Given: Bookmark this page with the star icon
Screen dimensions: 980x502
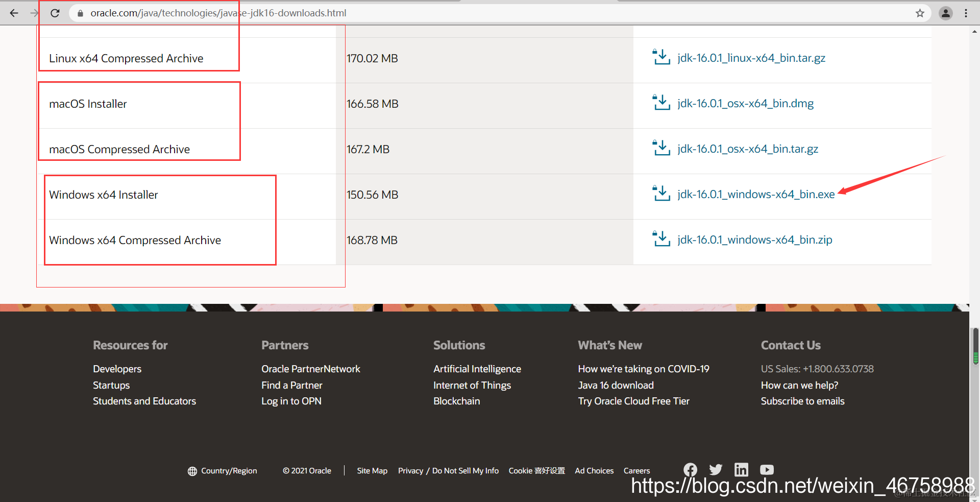Looking at the screenshot, I should (920, 13).
